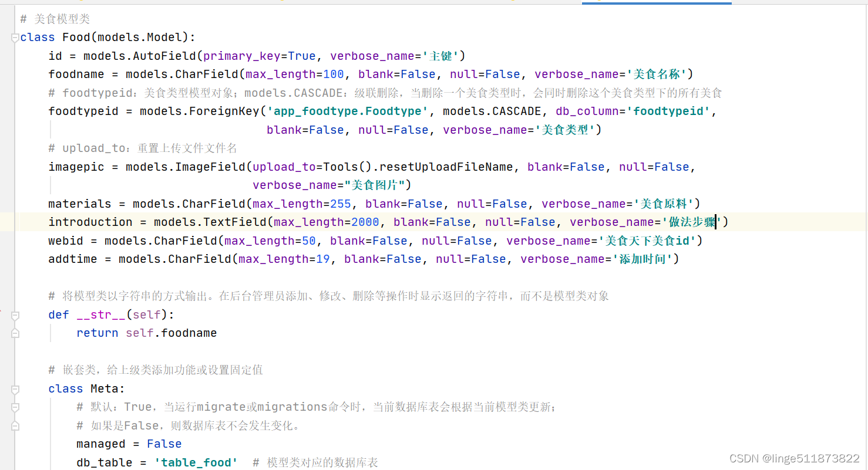Click 'models.CASCADE' in the ForeignKey arguments

click(x=492, y=111)
